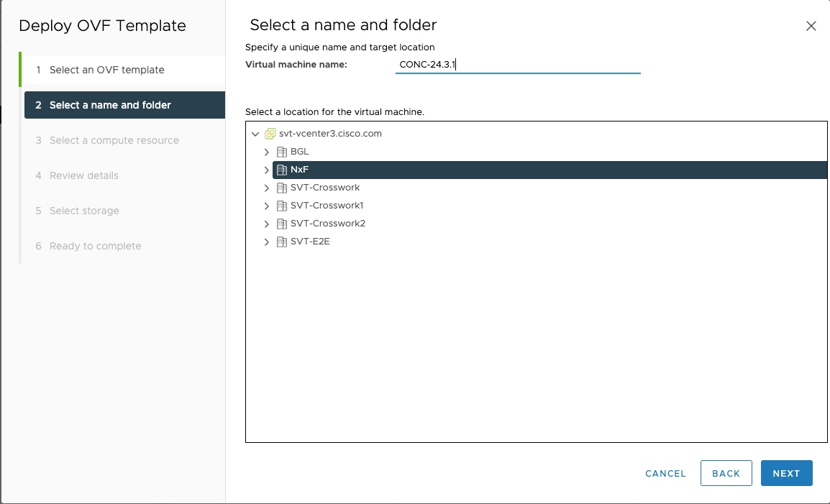Click the vCenter icon beside svt-vcenter3.cisco.com

(x=270, y=134)
